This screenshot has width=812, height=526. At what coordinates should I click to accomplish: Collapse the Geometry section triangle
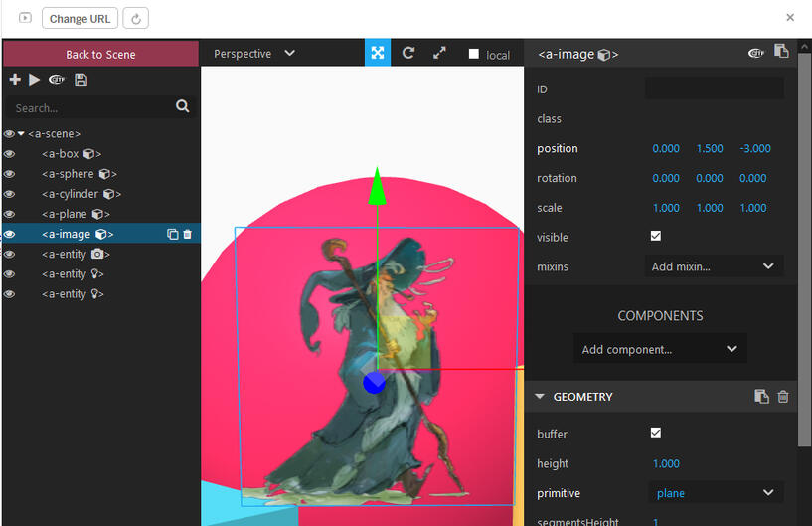(540, 397)
